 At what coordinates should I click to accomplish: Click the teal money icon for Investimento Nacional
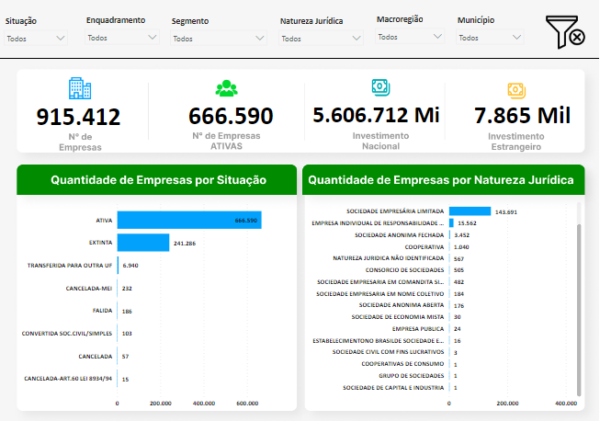(381, 87)
